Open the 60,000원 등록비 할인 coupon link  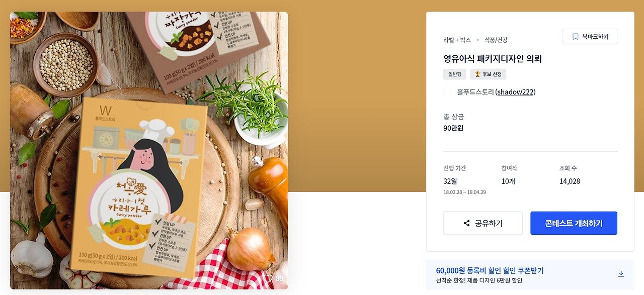[490, 270]
